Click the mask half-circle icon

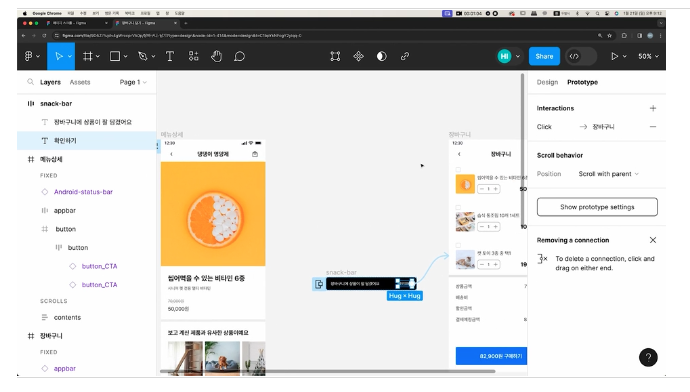(382, 56)
